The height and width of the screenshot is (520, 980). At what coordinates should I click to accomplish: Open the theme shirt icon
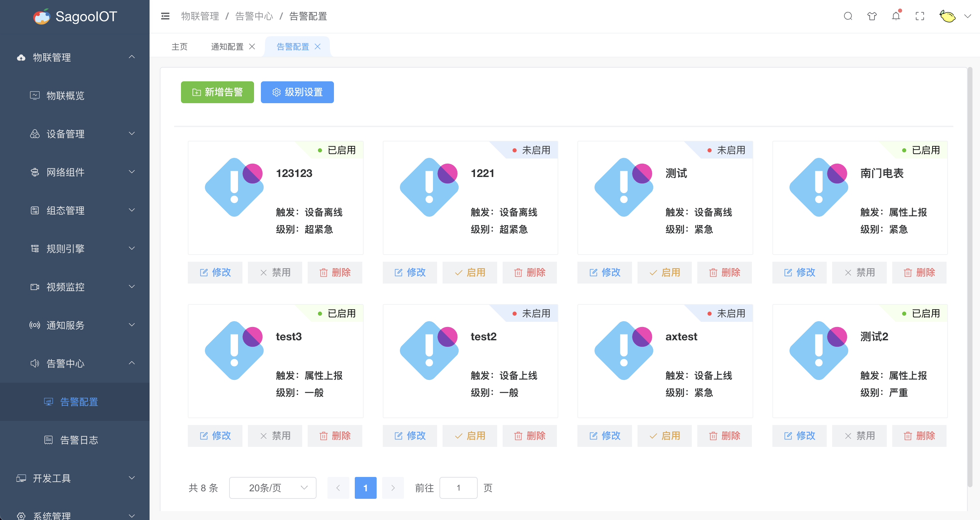coord(871,16)
